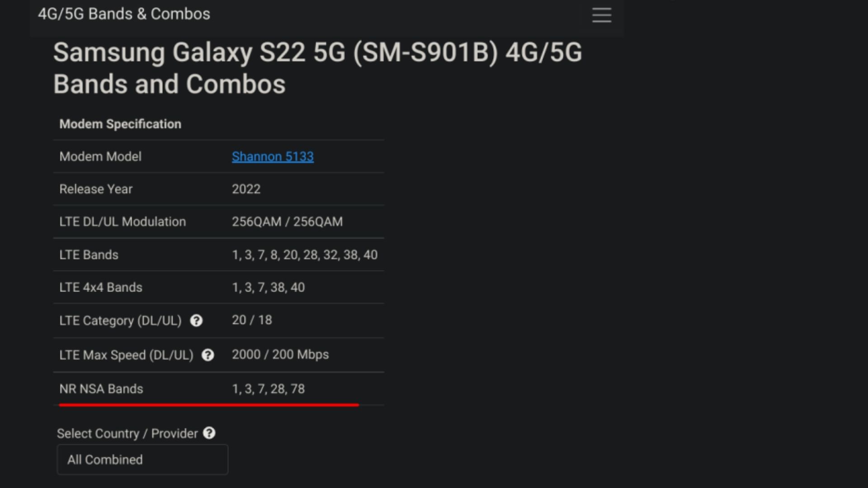
Task: Click the LTE Category value 20 / 18
Action: coord(252,320)
